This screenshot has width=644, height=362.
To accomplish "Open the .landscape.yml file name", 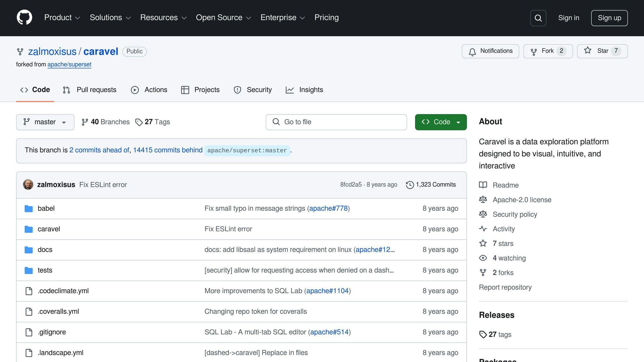I will pos(60,353).
